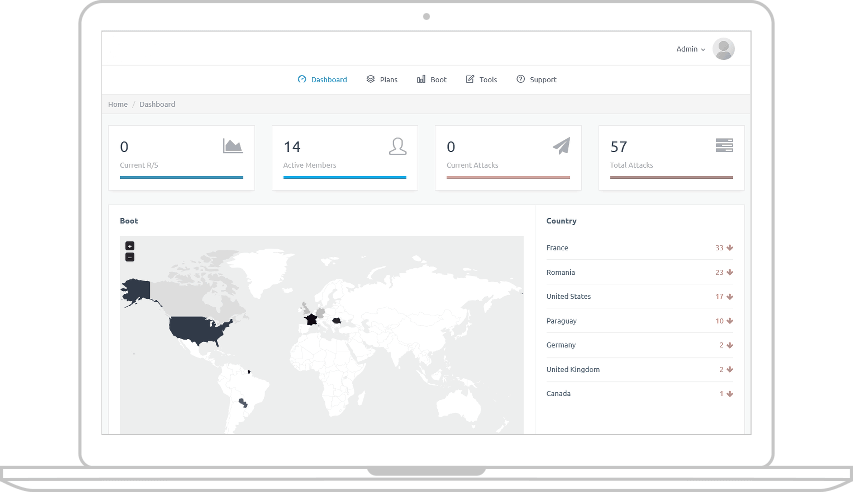The image size is (853, 492).
Task: Click the down arrow beside France's count
Action: tap(730, 248)
